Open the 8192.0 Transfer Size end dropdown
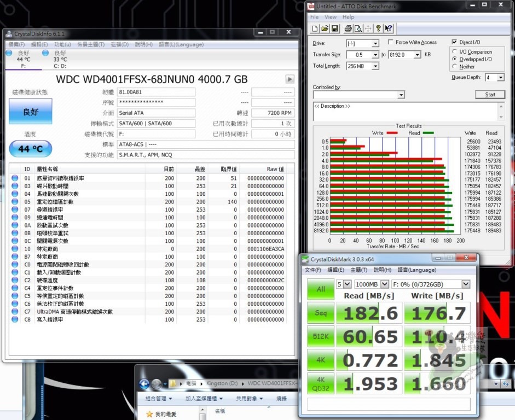Viewport: 515px width, 420px height. [x=417, y=55]
